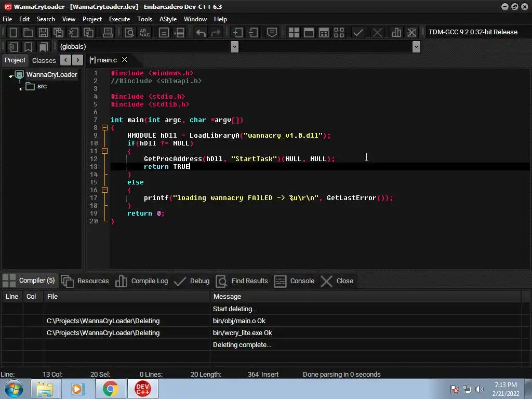Open the File menu

(x=7, y=19)
